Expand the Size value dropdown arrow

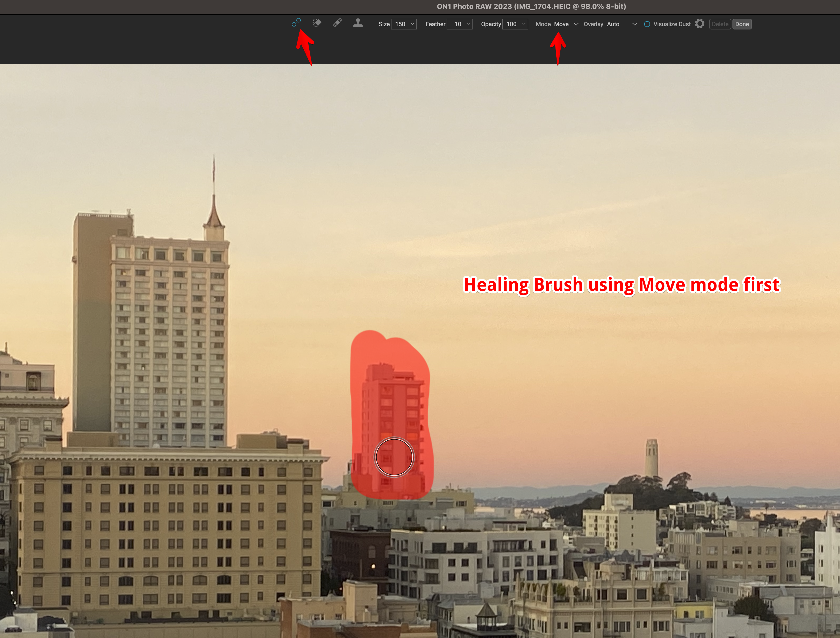tap(412, 24)
